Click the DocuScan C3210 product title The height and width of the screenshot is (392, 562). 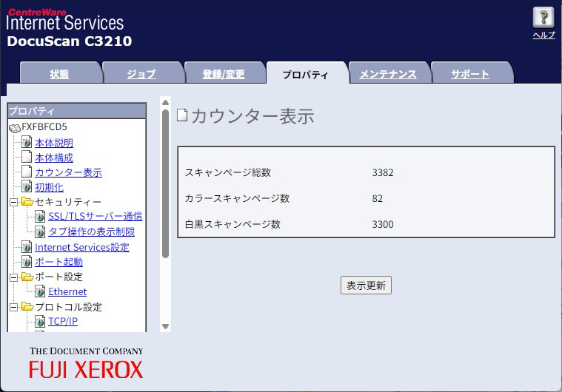70,41
